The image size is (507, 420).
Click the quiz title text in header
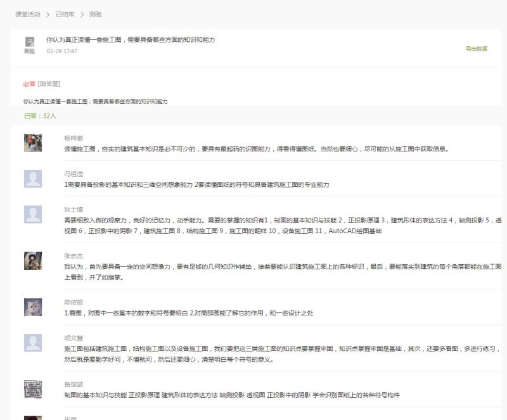click(131, 39)
